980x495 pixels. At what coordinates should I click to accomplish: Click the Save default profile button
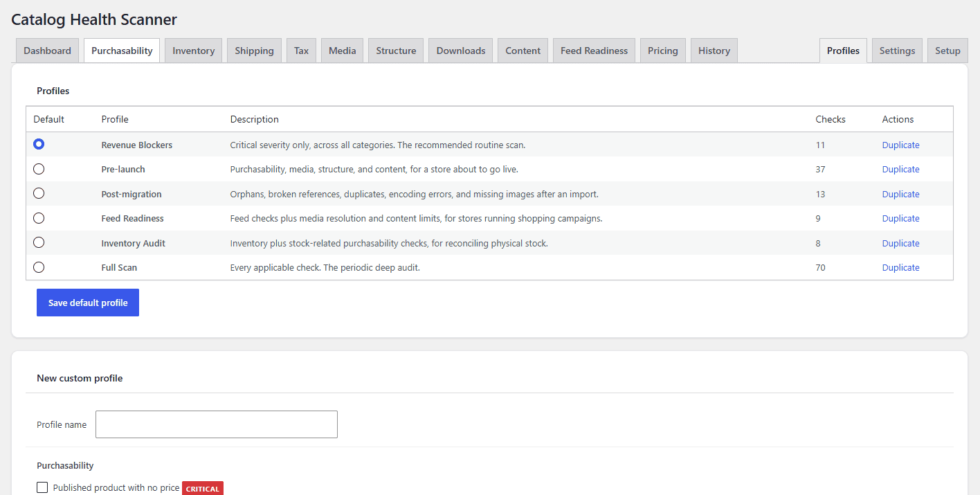(x=88, y=303)
